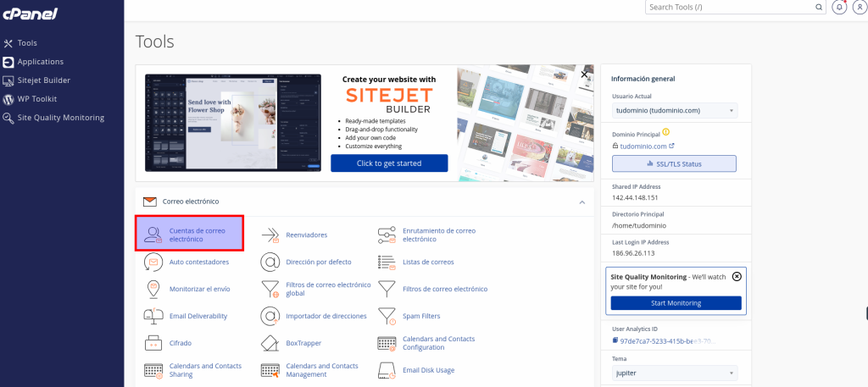Open Enrutamiento de correo electrónico
This screenshot has height=387, width=868.
[x=438, y=235]
